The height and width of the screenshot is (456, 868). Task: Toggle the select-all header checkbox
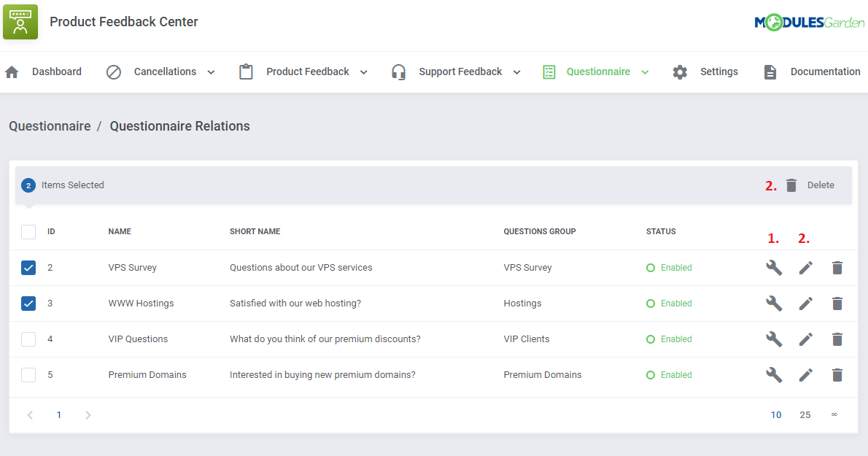click(28, 232)
